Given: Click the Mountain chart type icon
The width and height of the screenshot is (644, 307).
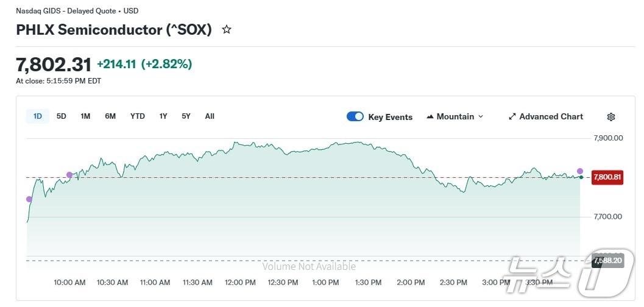Looking at the screenshot, I should [430, 116].
